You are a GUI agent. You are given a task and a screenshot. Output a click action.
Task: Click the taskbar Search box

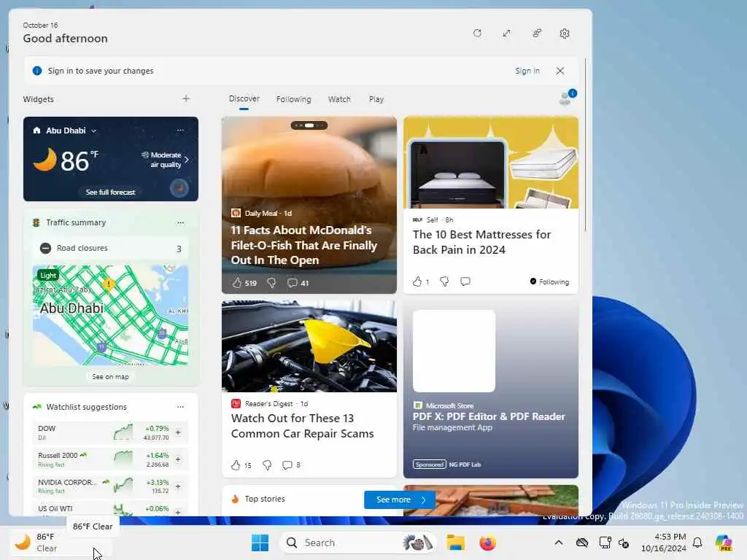point(358,542)
